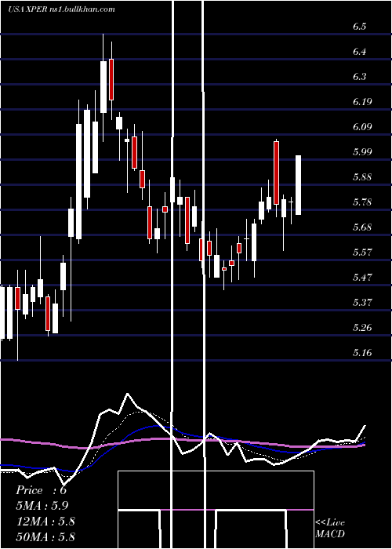Screen dimensions: 392x549
Task: Select the 5.47 price axis label
Action: pos(362,278)
